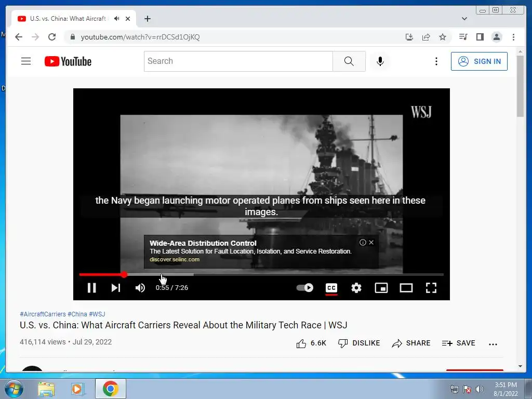Open YouTube settings three-dot menu
532x399 pixels.
pos(436,61)
